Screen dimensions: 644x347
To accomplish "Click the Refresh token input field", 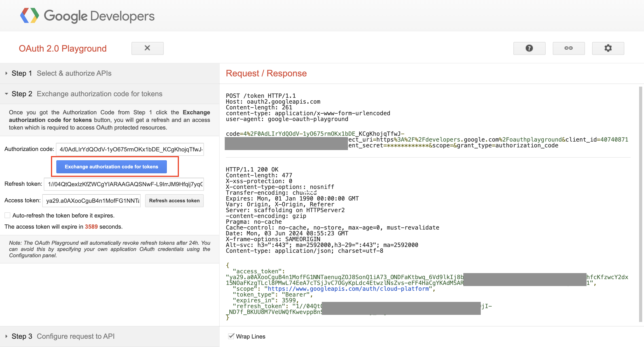I will point(124,184).
